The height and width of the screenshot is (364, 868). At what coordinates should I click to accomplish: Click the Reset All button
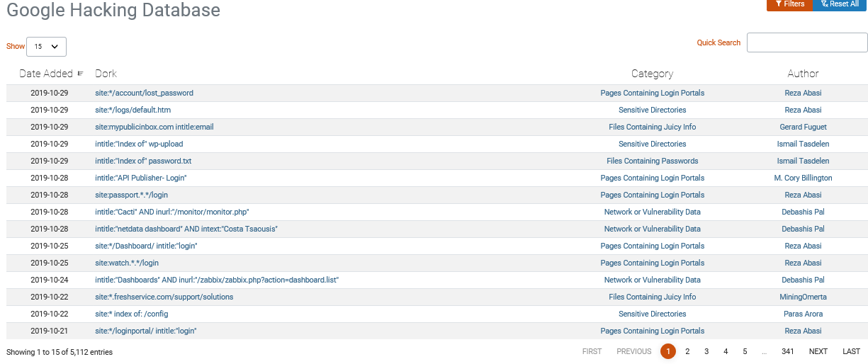(840, 4)
